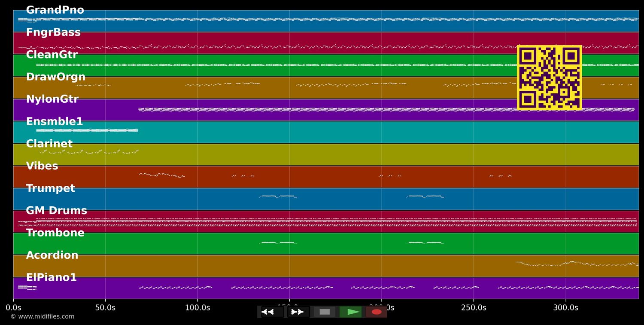Click the Vibes track label
This screenshot has width=644, height=325.
pos(42,166)
